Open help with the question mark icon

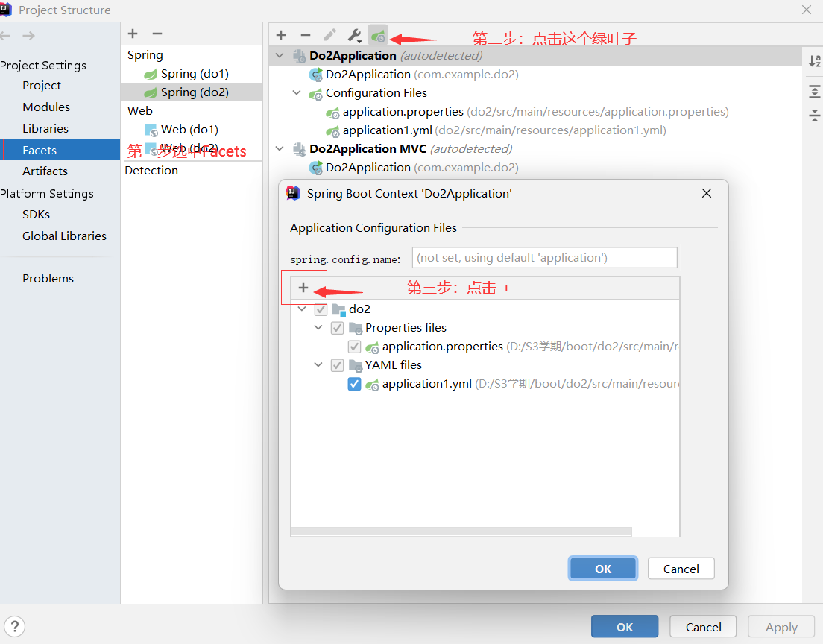click(x=15, y=626)
